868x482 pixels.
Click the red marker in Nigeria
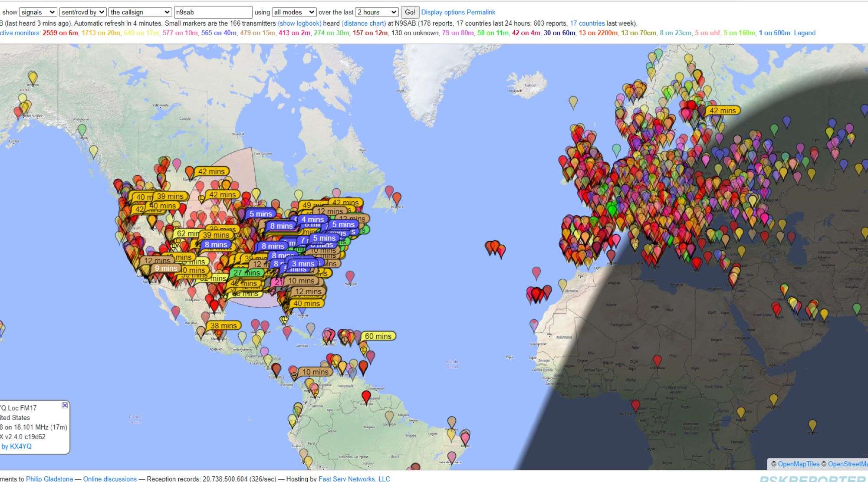pyautogui.click(x=658, y=361)
